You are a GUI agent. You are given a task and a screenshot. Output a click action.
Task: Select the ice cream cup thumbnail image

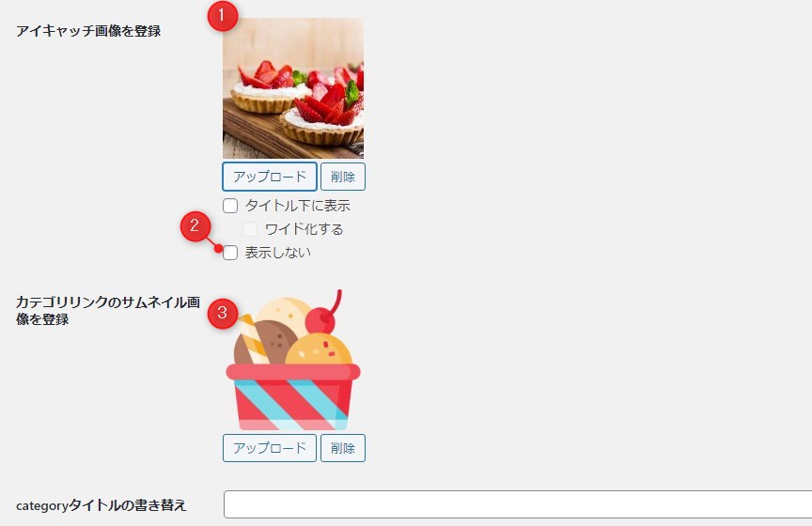point(293,360)
